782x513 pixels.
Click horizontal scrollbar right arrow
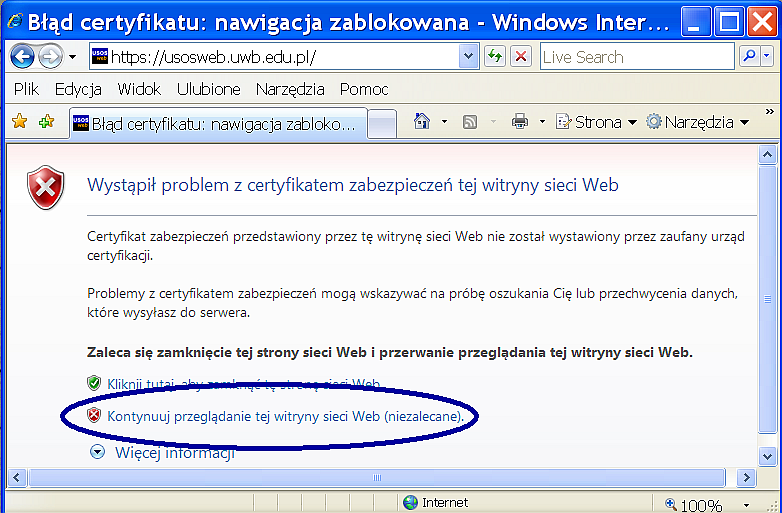pos(746,478)
